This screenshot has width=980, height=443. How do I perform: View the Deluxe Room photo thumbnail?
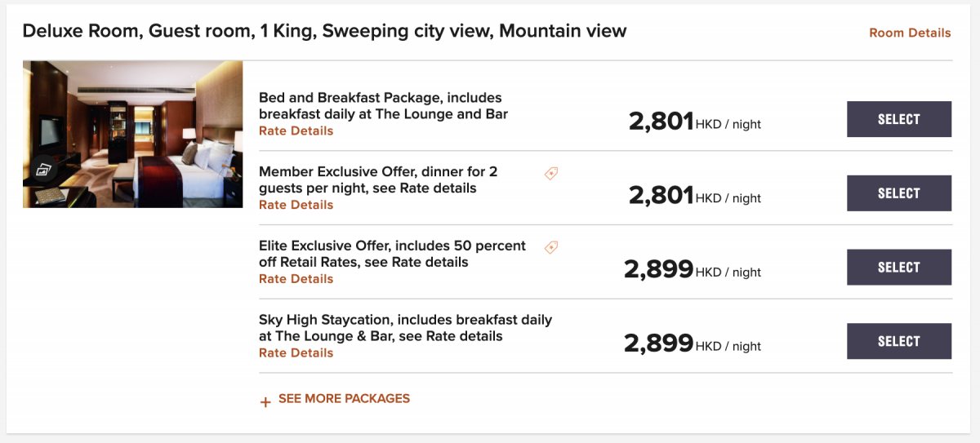click(x=133, y=135)
